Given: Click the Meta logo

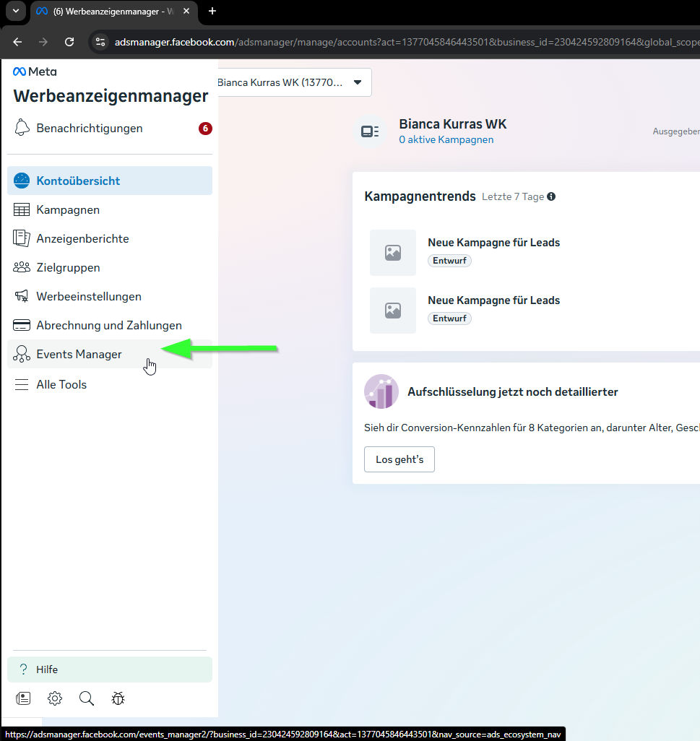Looking at the screenshot, I should click(x=35, y=71).
